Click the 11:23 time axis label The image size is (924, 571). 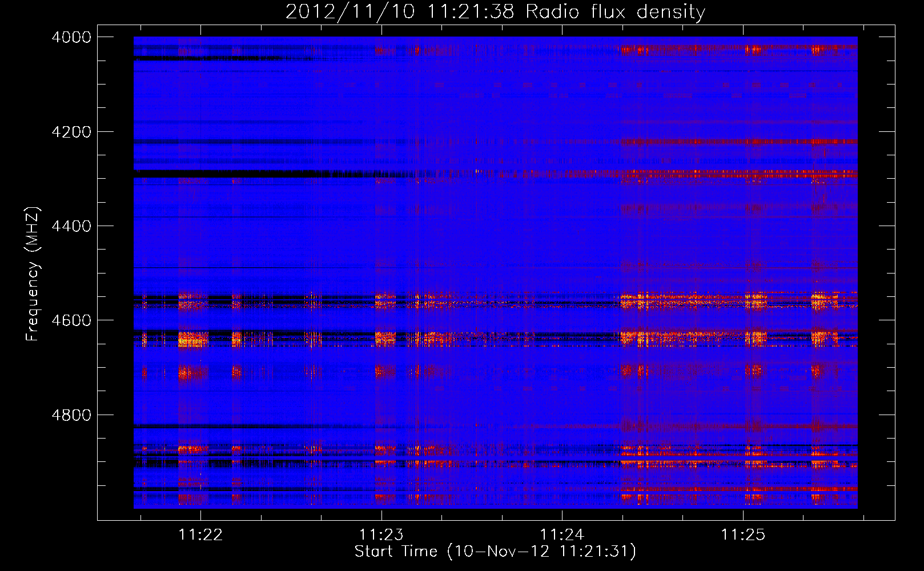click(x=381, y=535)
